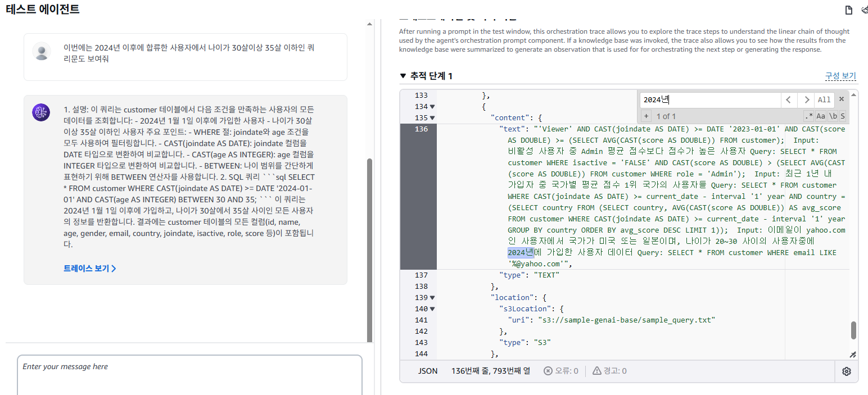Click the 테스트 에이전트 heading
This screenshot has width=868, height=395.
[43, 10]
